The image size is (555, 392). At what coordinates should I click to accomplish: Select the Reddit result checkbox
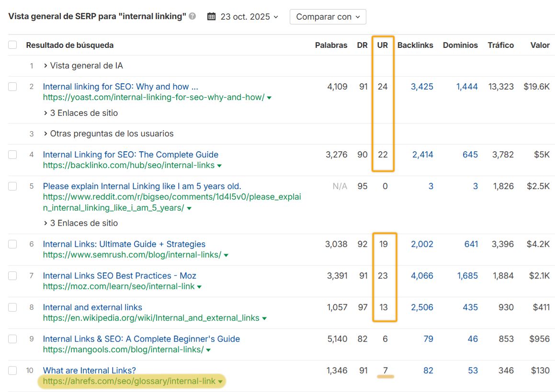(12, 185)
